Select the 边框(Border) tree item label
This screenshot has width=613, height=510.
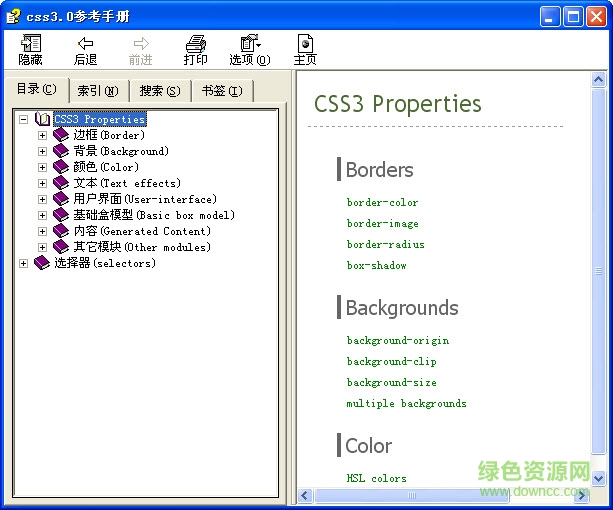109,135
